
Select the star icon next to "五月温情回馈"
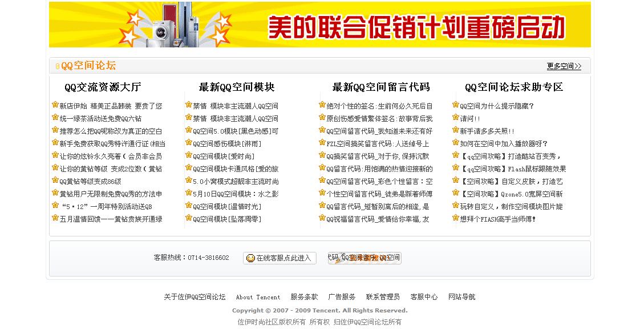coord(55,218)
